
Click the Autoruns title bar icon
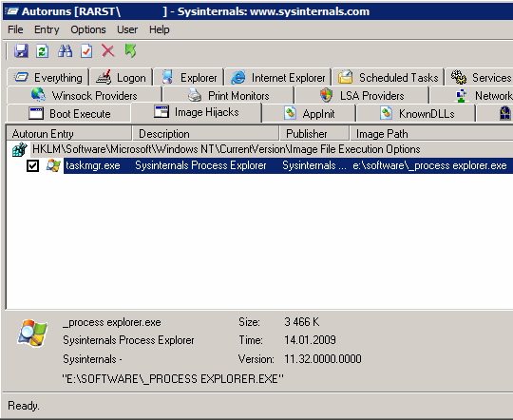coord(11,11)
